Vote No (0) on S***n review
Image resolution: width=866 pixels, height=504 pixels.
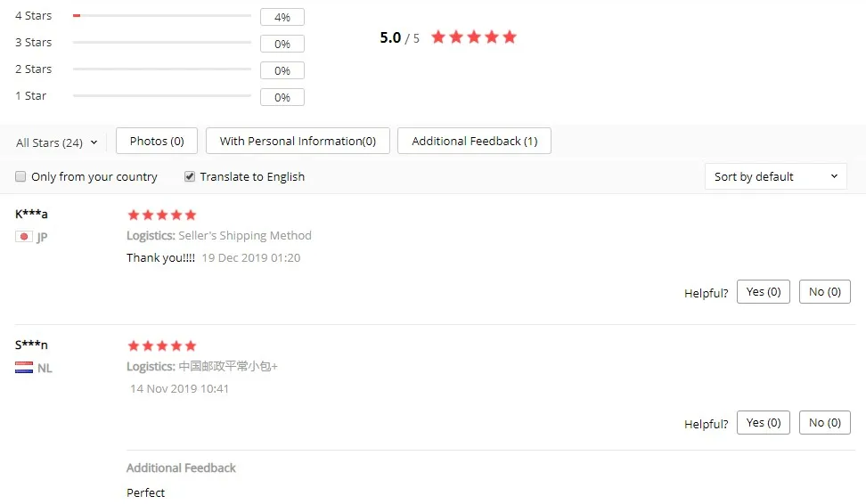pyautogui.click(x=825, y=422)
